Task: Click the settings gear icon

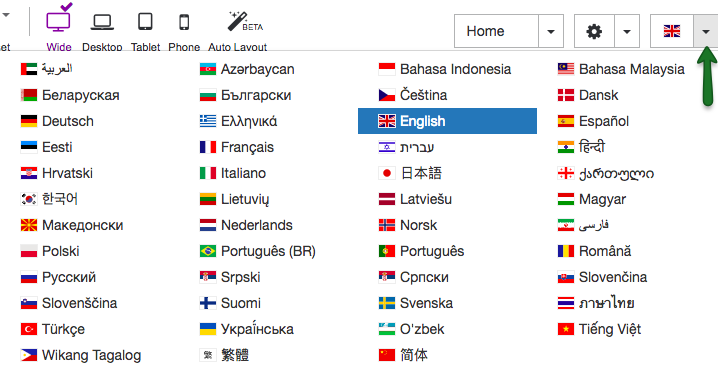Action: point(594,31)
